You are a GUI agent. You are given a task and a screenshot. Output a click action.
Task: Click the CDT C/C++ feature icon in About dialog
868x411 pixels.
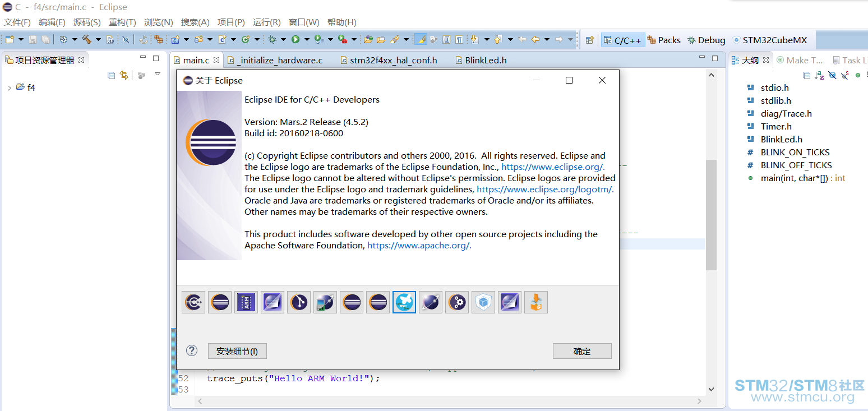(x=193, y=302)
